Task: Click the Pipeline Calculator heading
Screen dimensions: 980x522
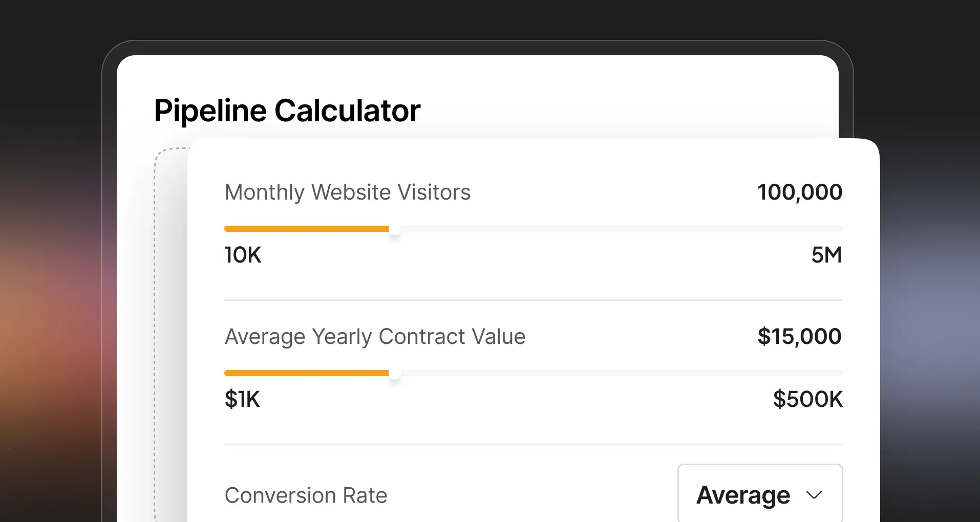Action: click(287, 111)
